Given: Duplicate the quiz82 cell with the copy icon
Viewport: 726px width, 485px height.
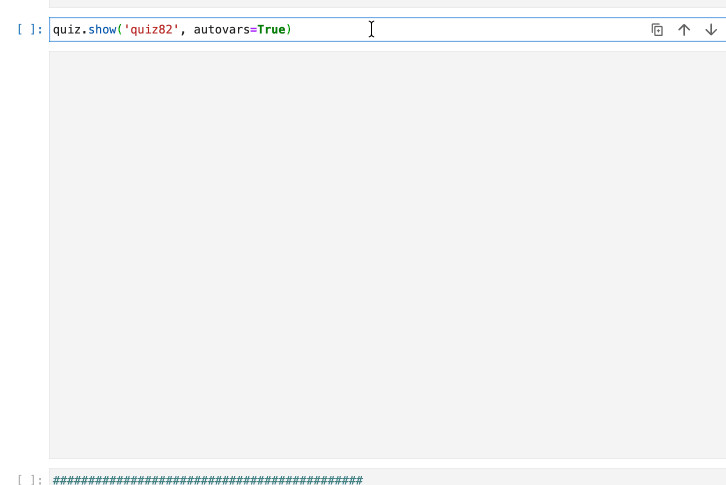Looking at the screenshot, I should point(657,30).
